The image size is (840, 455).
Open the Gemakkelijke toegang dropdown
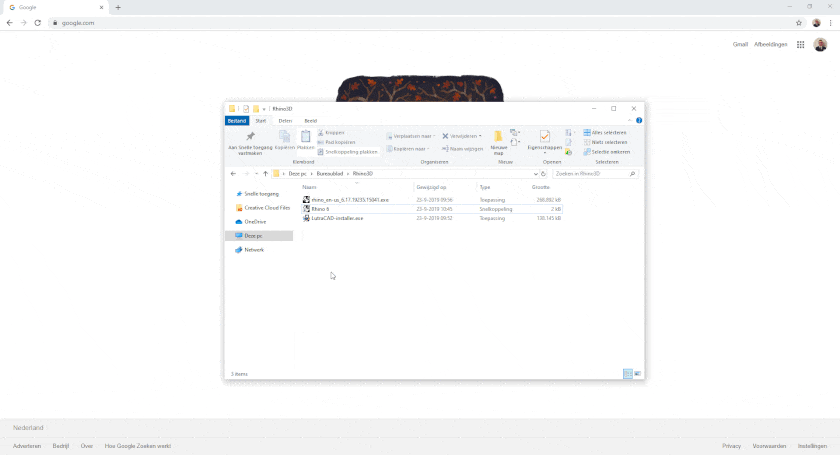click(x=514, y=142)
